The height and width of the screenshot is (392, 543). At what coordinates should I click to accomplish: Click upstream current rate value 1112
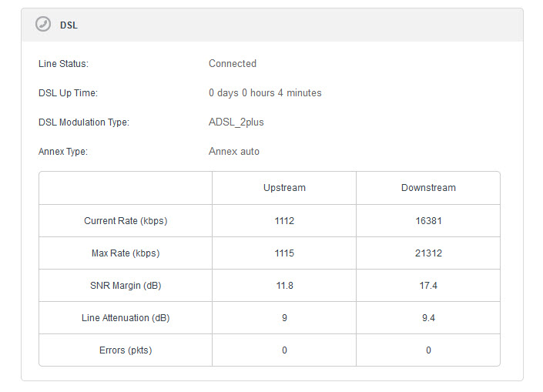(284, 221)
